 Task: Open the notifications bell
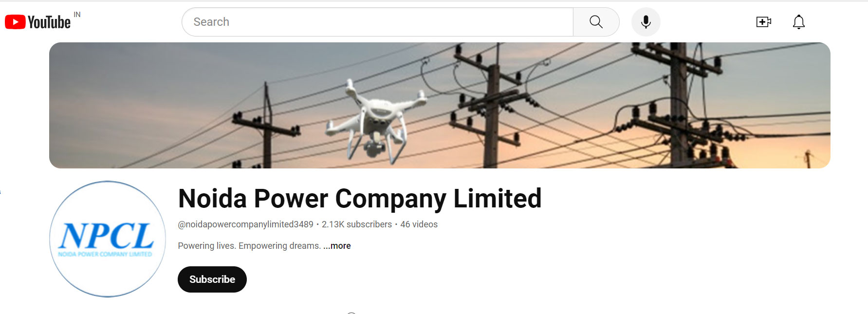[799, 22]
